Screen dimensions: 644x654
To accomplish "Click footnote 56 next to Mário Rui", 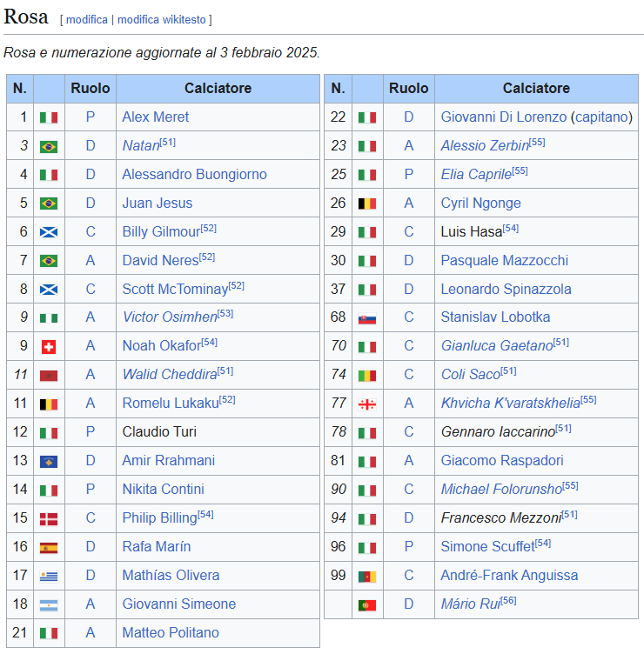I will coord(508,601).
